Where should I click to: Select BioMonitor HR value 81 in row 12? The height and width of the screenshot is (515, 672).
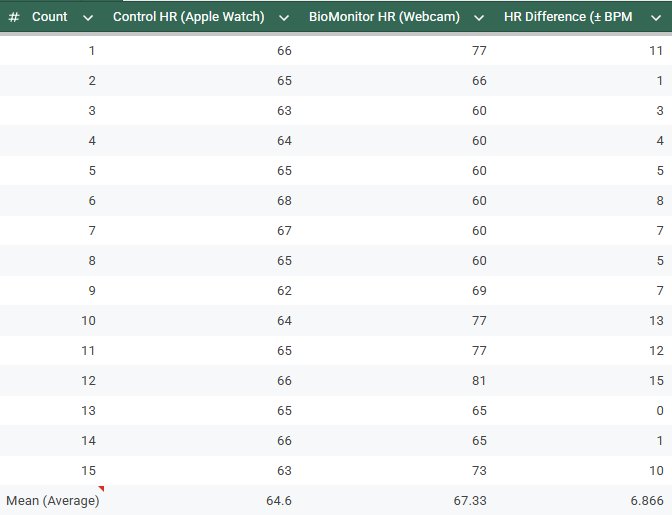(479, 380)
